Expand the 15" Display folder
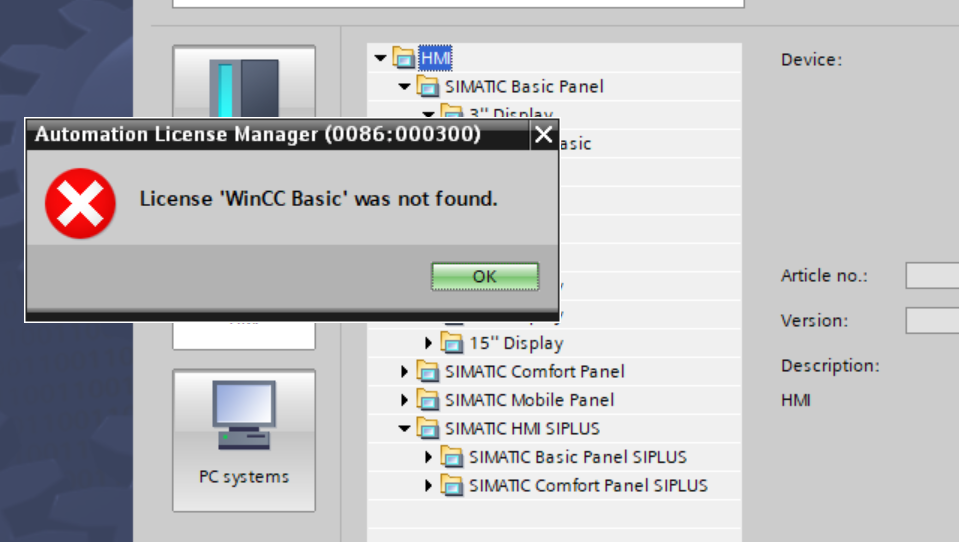Screen dimensions: 959x542 tap(429, 343)
